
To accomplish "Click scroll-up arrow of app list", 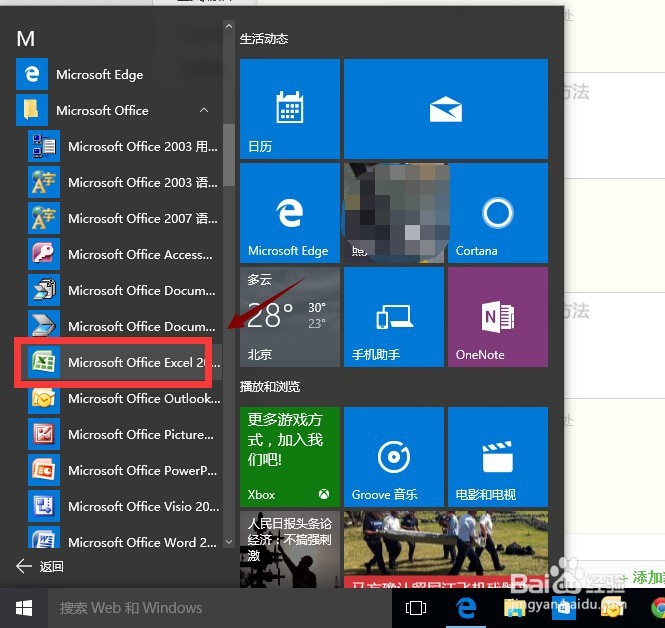I will (x=229, y=26).
